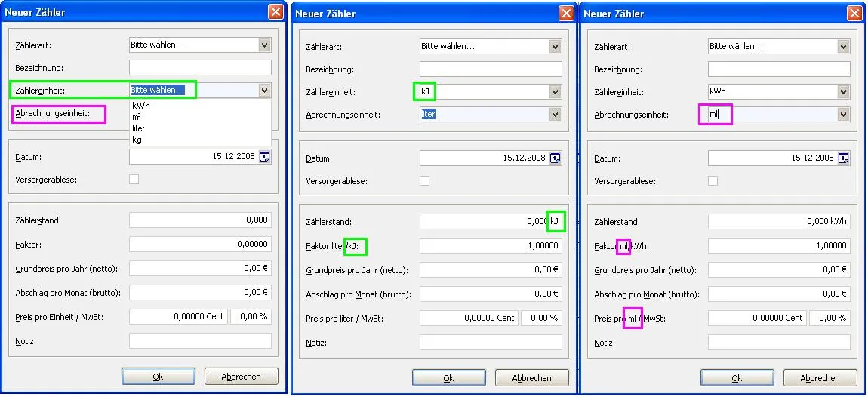Pick m³ in the open unit list
The image size is (868, 397).
(x=136, y=117)
